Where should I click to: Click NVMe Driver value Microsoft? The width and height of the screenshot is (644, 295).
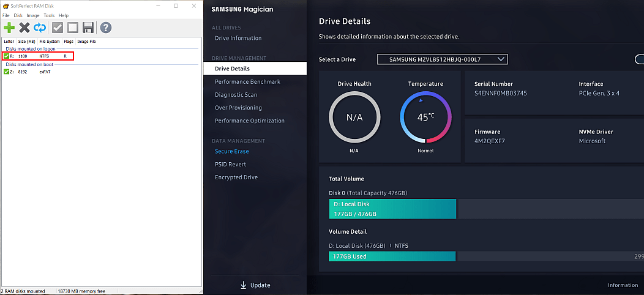tap(592, 141)
